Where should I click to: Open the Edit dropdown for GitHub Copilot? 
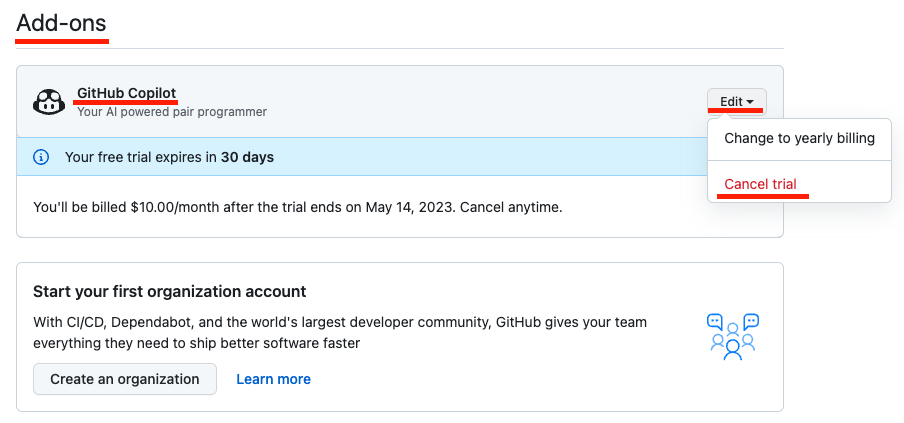(737, 102)
